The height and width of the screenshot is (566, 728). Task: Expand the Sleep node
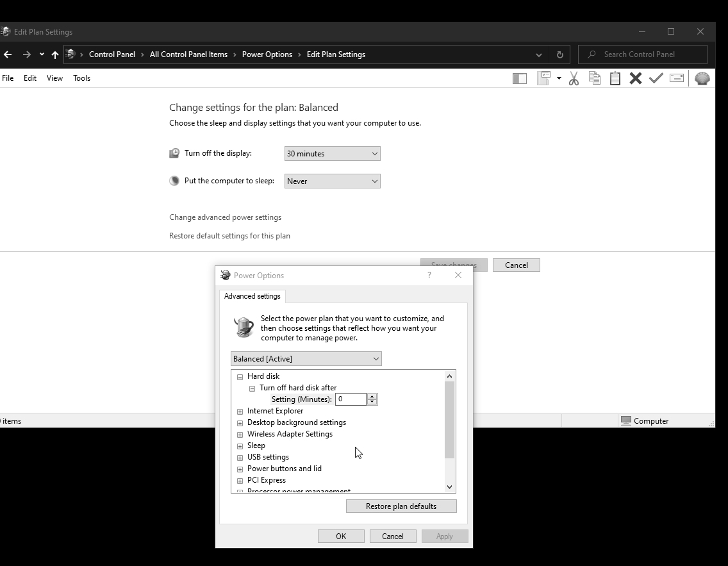click(240, 447)
